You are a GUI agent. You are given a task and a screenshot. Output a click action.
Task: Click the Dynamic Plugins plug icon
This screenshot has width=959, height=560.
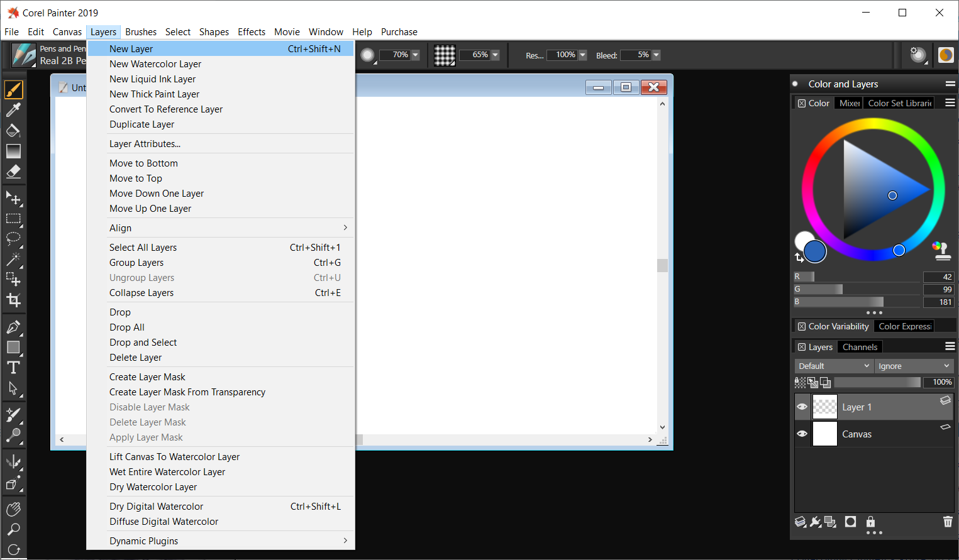816,522
